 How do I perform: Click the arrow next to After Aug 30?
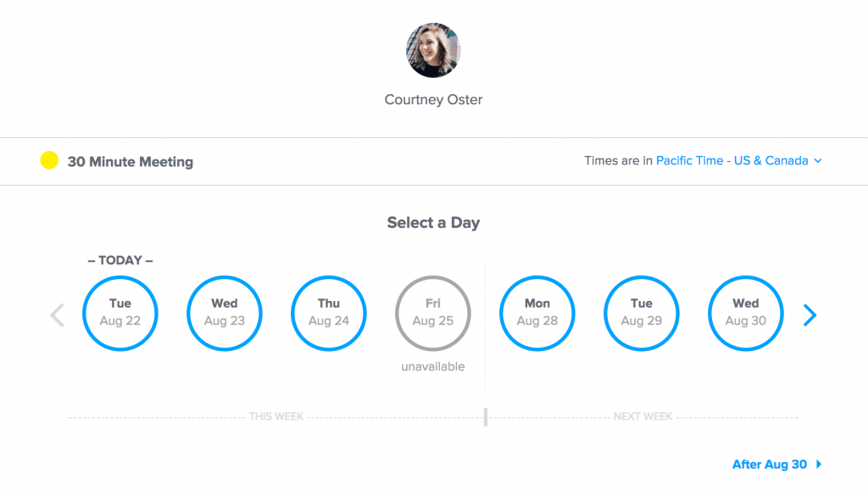coord(819,465)
